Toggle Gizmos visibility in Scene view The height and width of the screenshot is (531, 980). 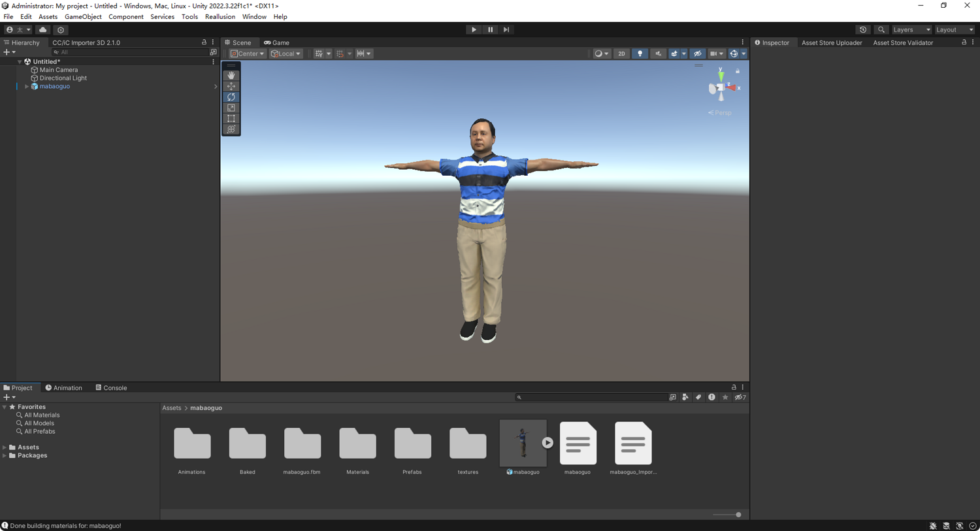734,54
